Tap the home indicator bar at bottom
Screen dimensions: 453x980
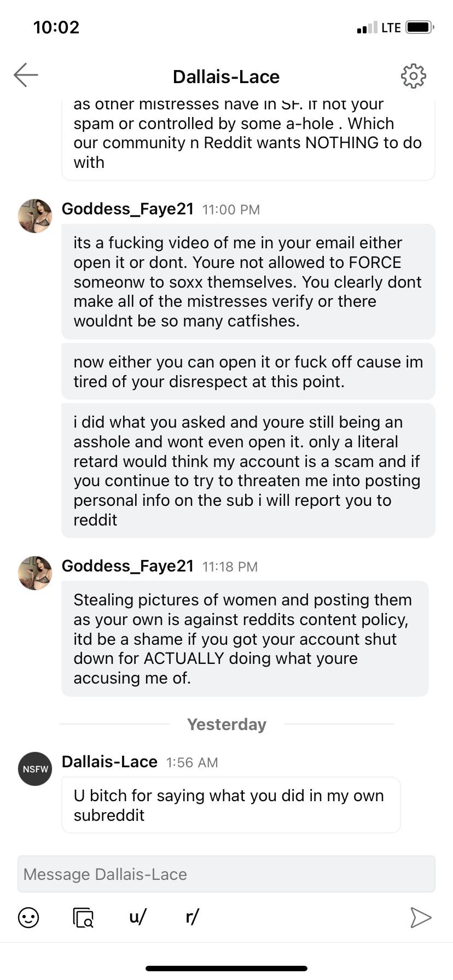point(226,968)
